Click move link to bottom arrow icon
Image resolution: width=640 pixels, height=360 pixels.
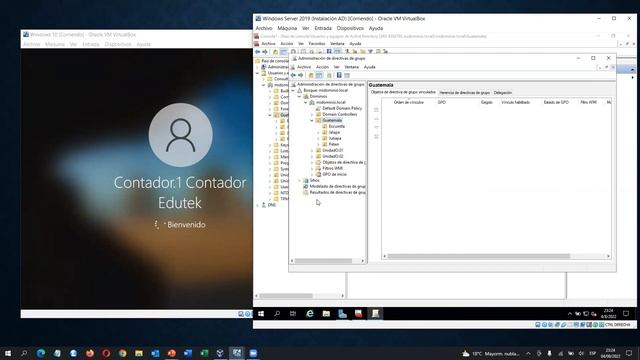tap(376, 136)
